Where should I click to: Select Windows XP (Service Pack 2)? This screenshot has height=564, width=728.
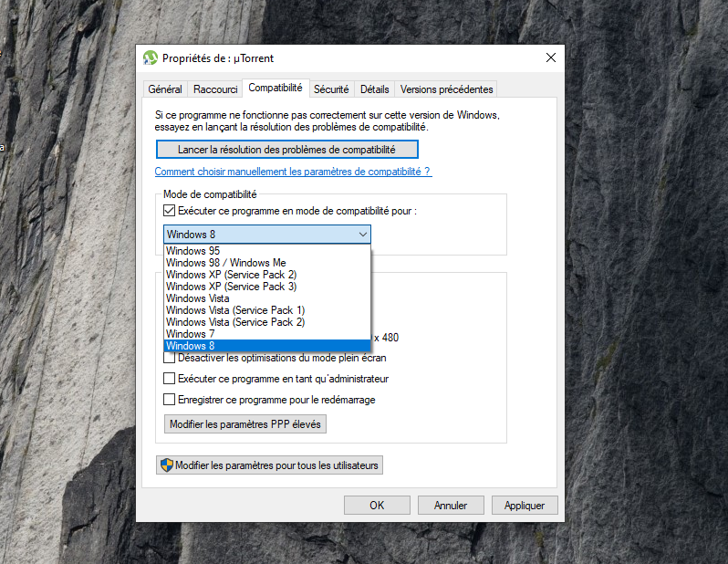coord(267,275)
